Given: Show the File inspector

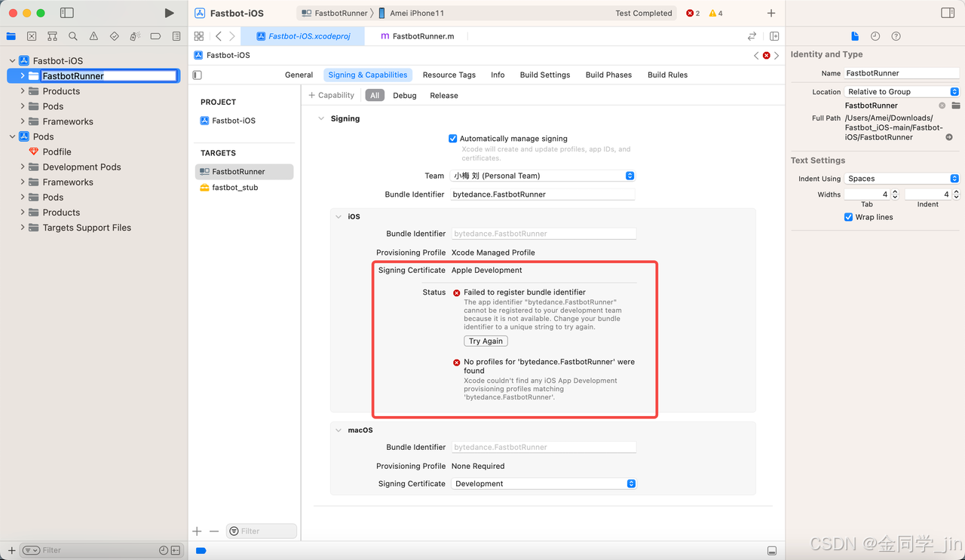Looking at the screenshot, I should (855, 36).
